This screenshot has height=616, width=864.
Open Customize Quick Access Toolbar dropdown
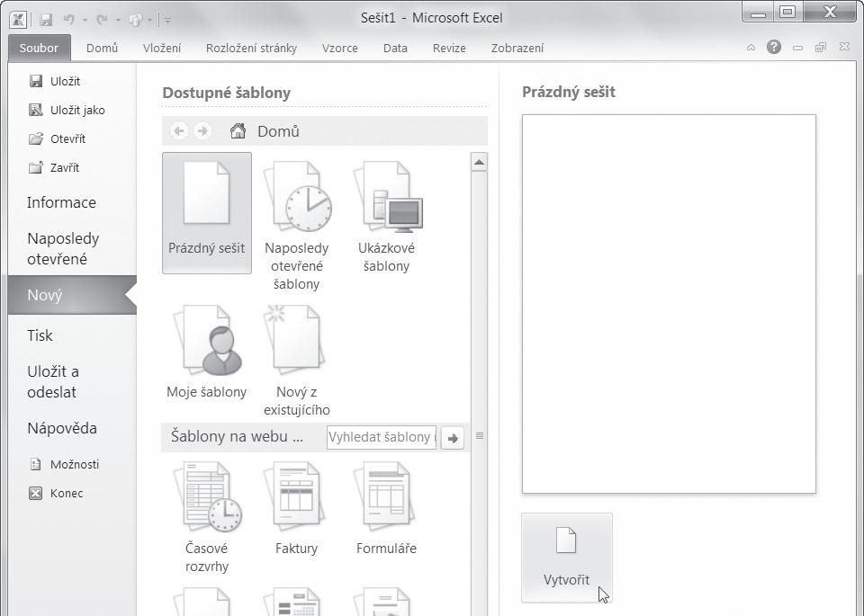click(x=167, y=21)
